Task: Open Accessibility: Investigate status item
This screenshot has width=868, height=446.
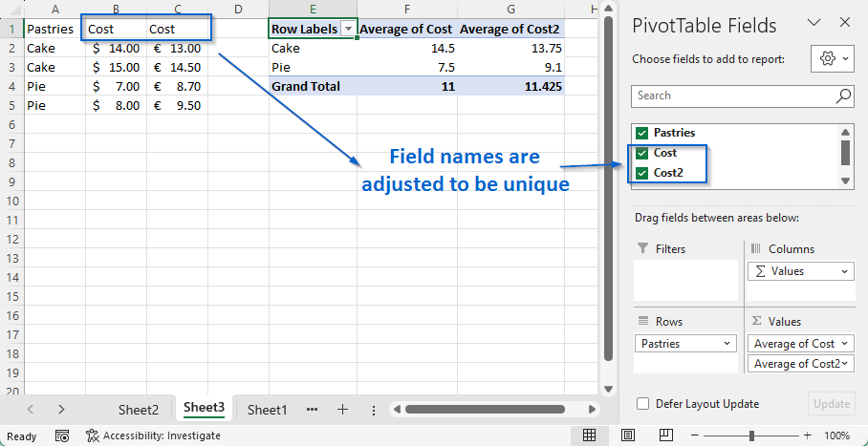Action: [153, 436]
